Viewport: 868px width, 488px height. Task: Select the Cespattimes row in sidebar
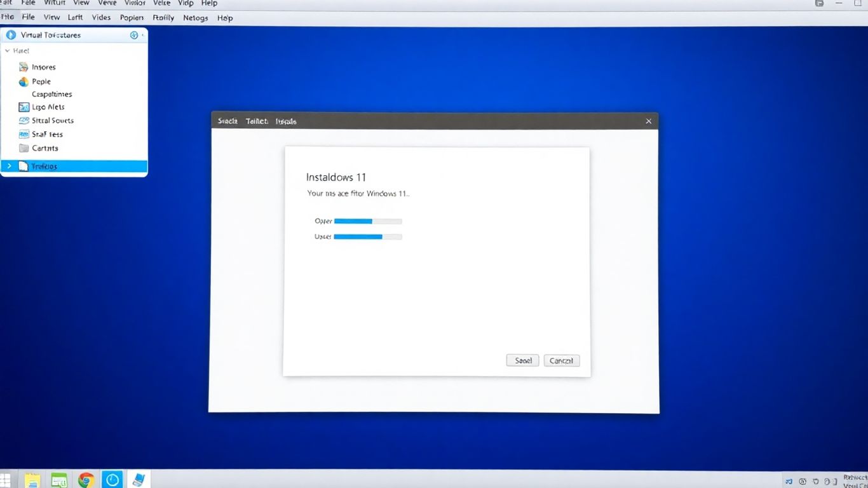point(74,94)
